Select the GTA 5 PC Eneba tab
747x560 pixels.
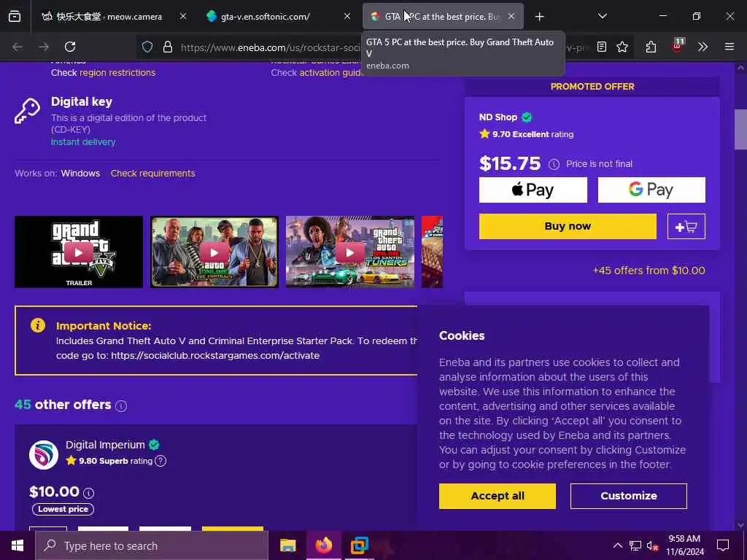click(442, 17)
